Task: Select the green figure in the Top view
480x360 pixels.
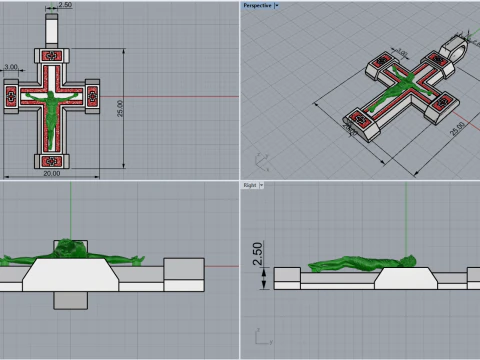Action: [x=52, y=115]
